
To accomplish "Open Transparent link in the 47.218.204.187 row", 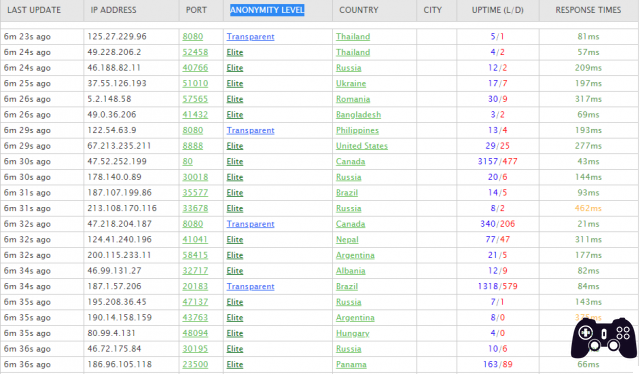I will pos(251,224).
